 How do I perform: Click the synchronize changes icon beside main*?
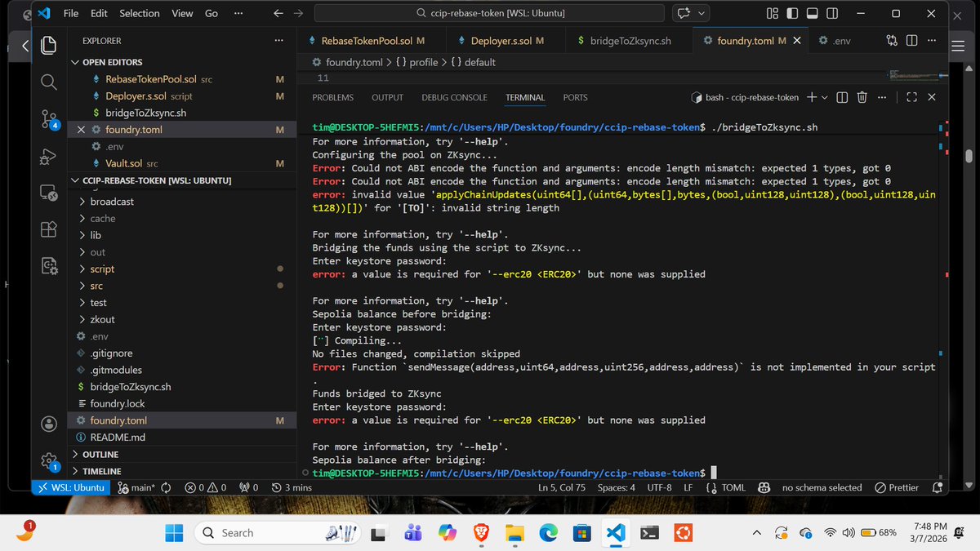[167, 487]
